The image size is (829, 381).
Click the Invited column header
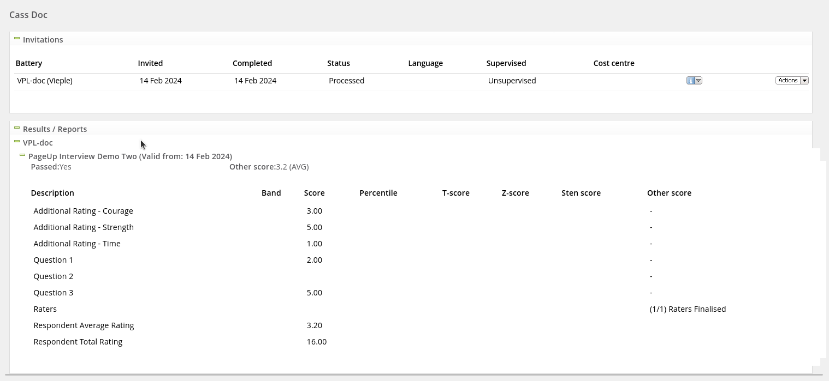click(150, 63)
